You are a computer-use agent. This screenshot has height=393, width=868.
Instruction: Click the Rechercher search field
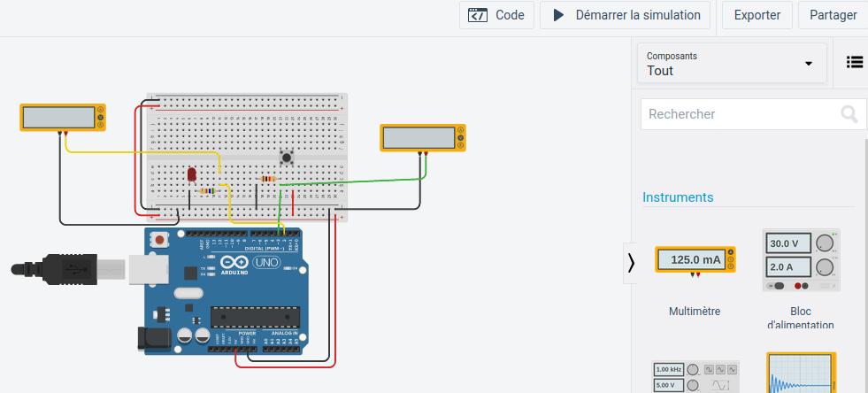coord(740,114)
